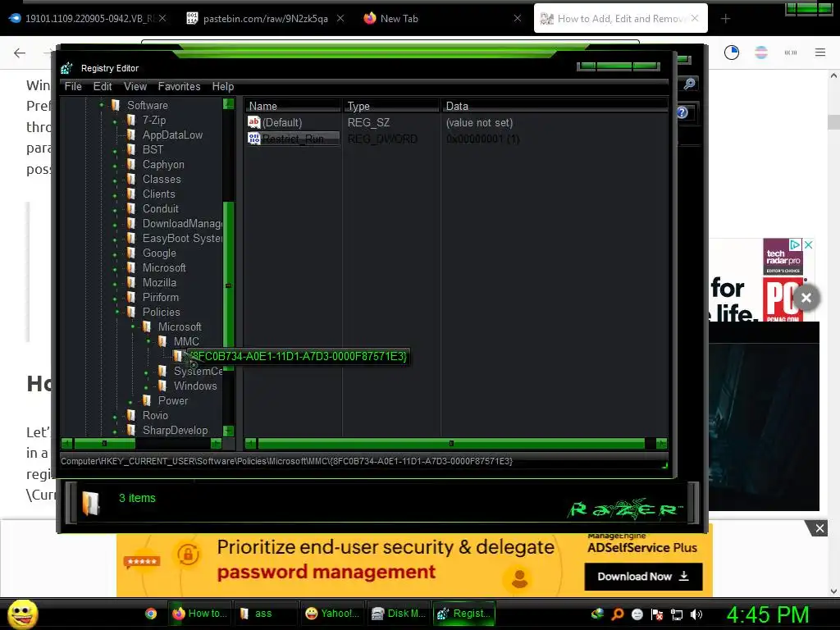Viewport: 840px width, 630px height.
Task: Open the Edit menu in Registry Editor
Action: 103,86
